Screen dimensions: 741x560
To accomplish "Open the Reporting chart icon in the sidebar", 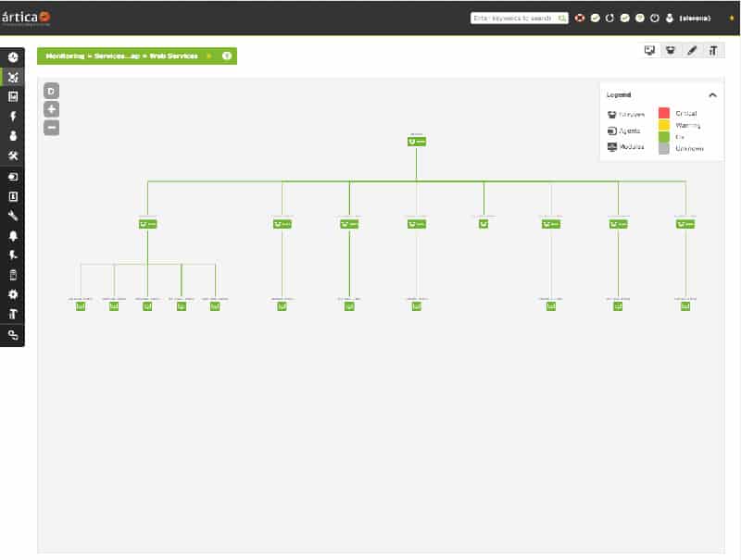I will 13,97.
